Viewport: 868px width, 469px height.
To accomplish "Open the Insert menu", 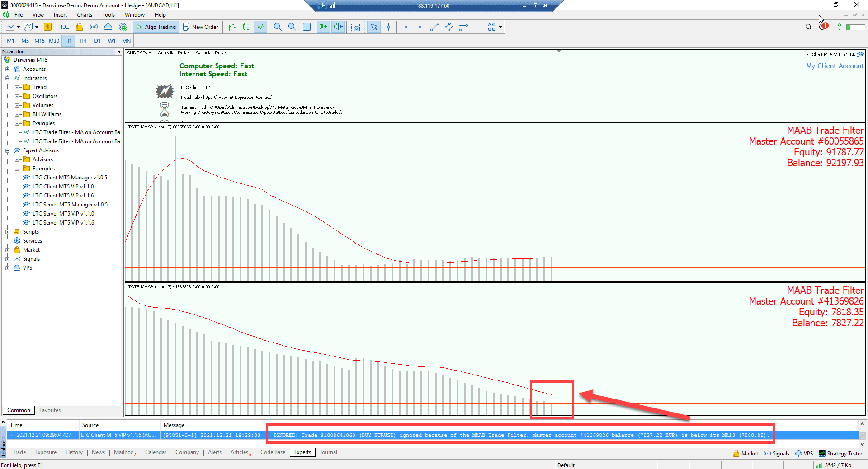I will [x=60, y=15].
